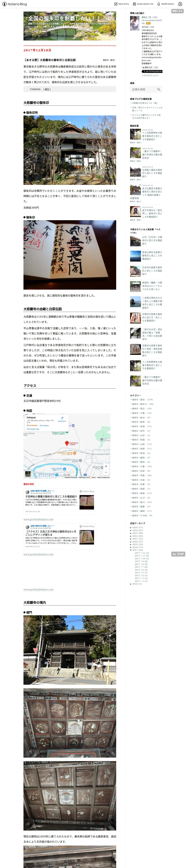
Task: Jump up with the to TOP button
Action: pyautogui.click(x=178, y=554)
